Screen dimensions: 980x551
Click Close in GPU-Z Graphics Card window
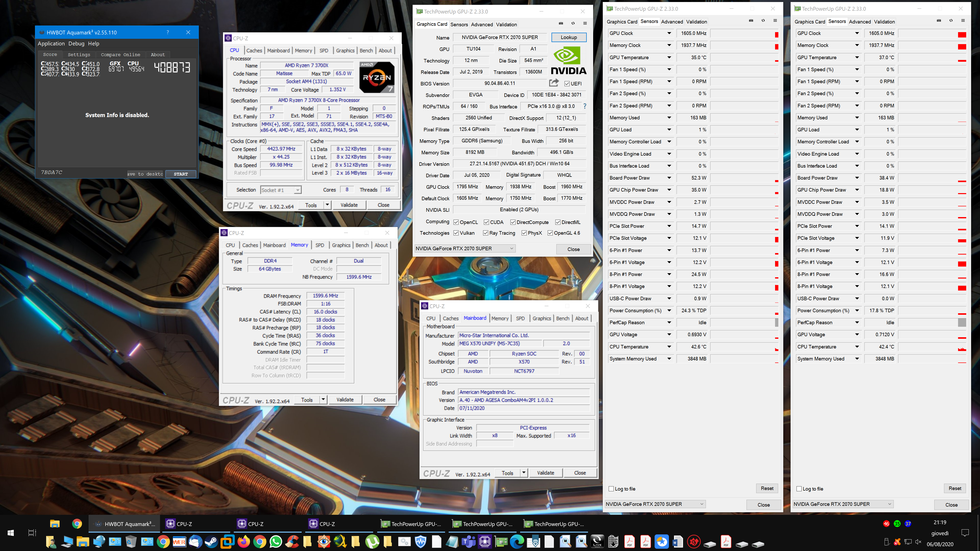tap(573, 249)
